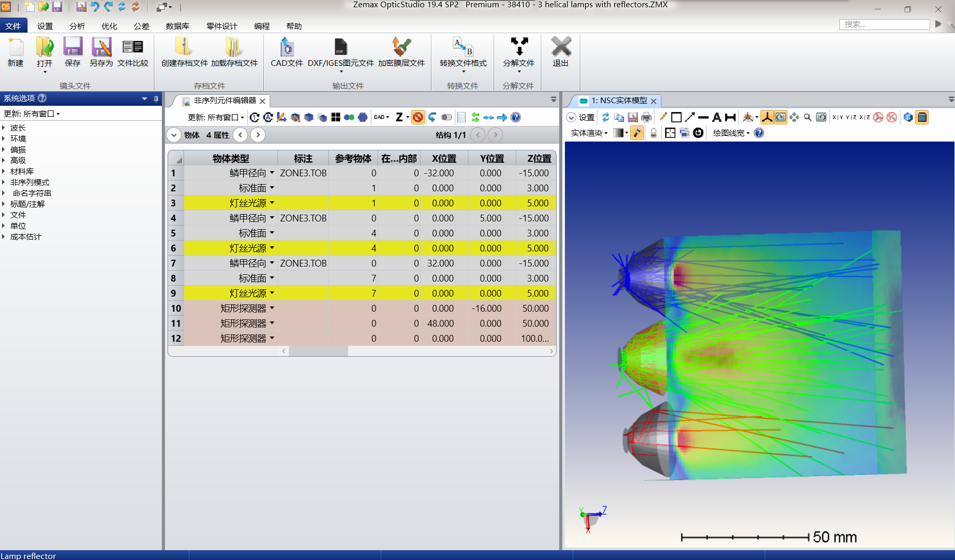Open the shading gradient swatch in render toolbar

(x=619, y=133)
